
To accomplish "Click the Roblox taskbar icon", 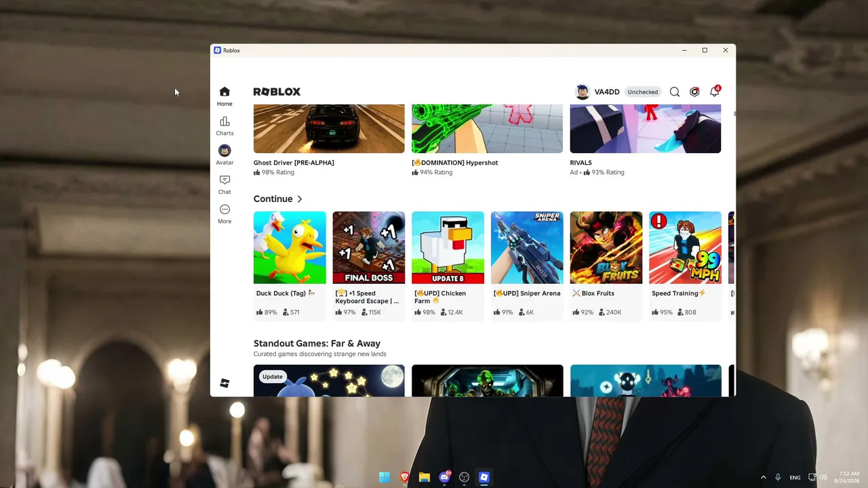I will tap(484, 477).
